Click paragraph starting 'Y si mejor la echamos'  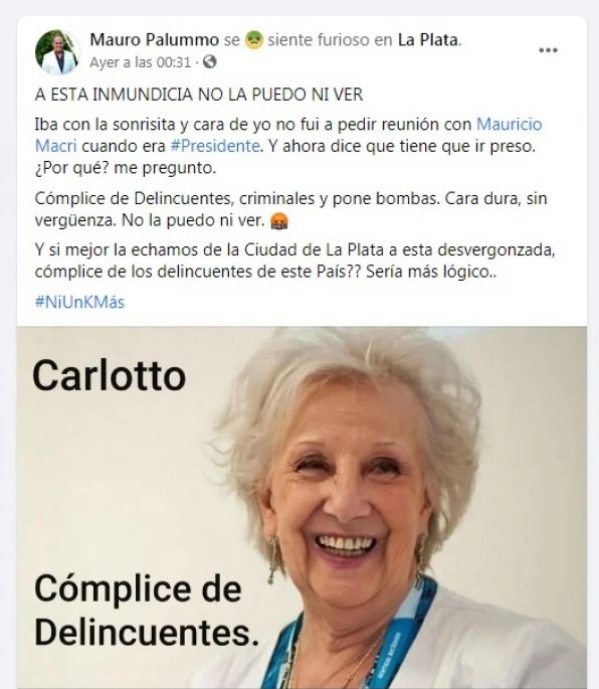(x=295, y=261)
